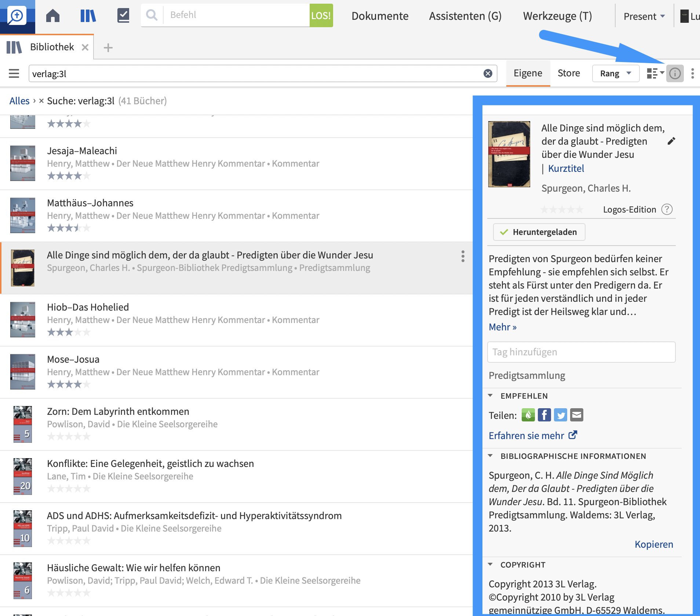The image size is (700, 616).
Task: Click the Tag hinzufügen field
Action: point(581,352)
